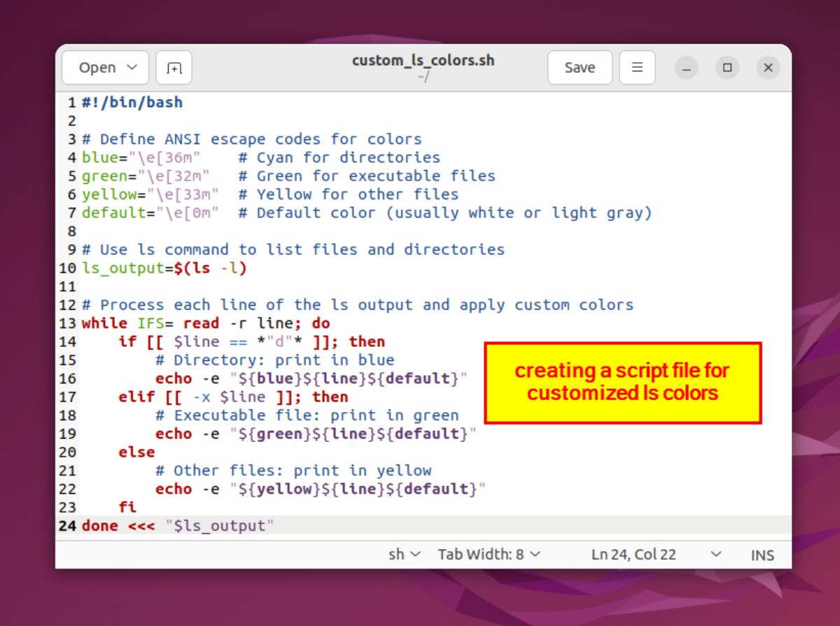Open a new document tab
This screenshot has height=626, width=840.
[173, 67]
